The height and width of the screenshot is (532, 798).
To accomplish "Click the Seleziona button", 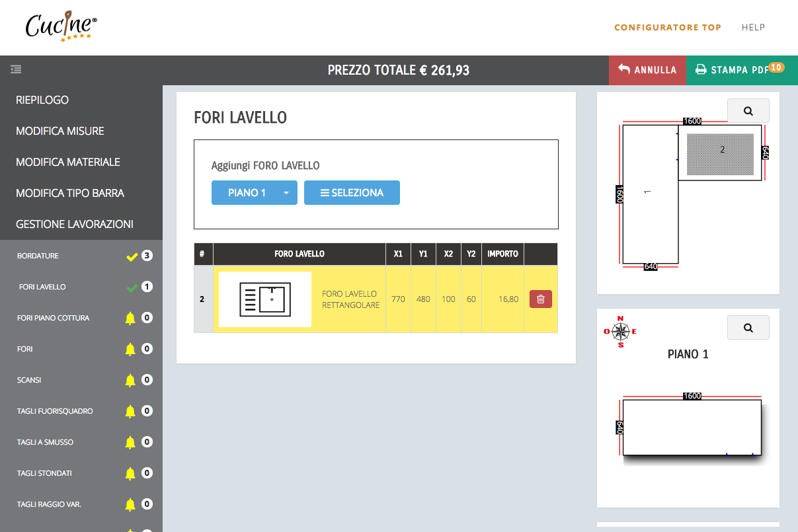I will [x=352, y=193].
